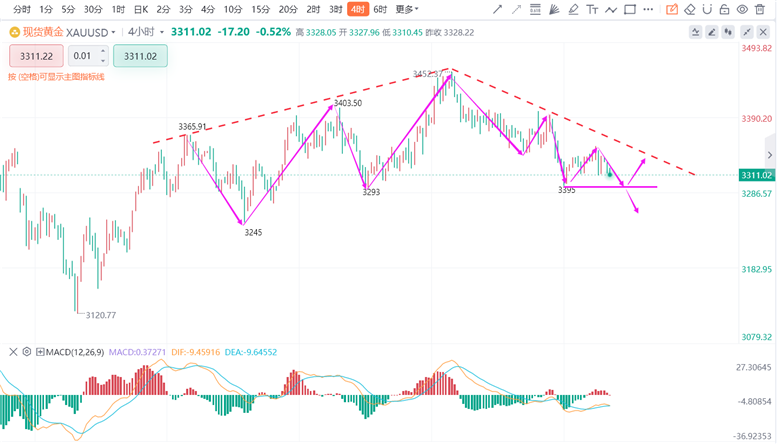Viewport: 777px width, 444px height.
Task: Switch to the 3分 timeframe
Action: click(x=186, y=9)
